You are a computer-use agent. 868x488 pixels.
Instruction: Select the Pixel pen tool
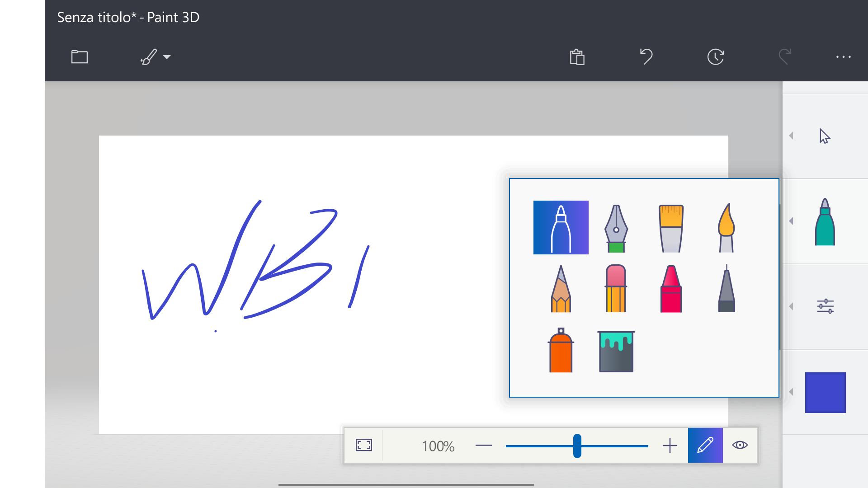726,289
